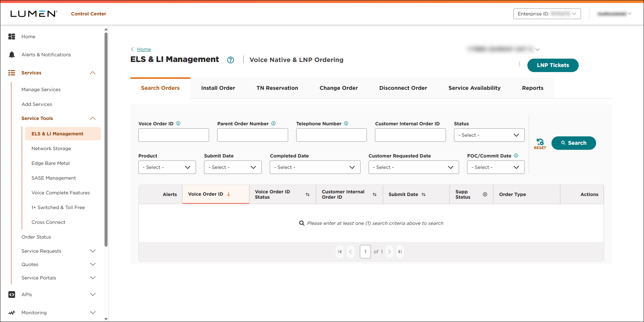
Task: Go to last page of results
Action: coord(400,252)
